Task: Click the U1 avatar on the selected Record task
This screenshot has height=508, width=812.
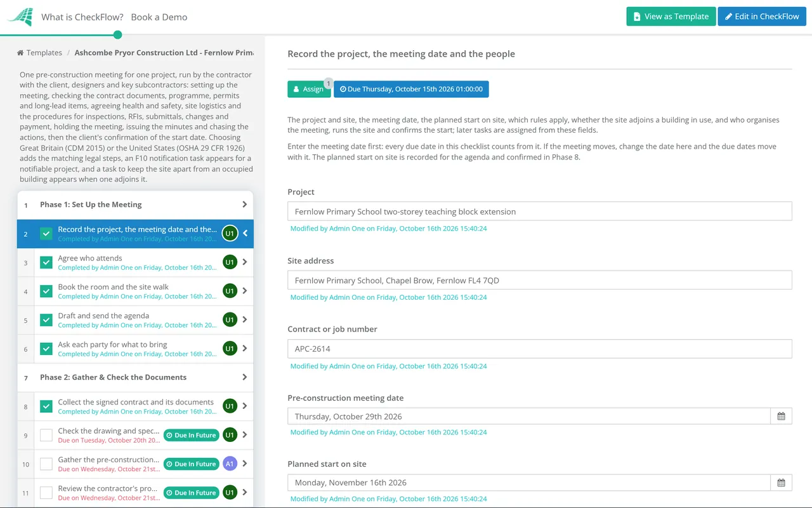Action: point(230,234)
